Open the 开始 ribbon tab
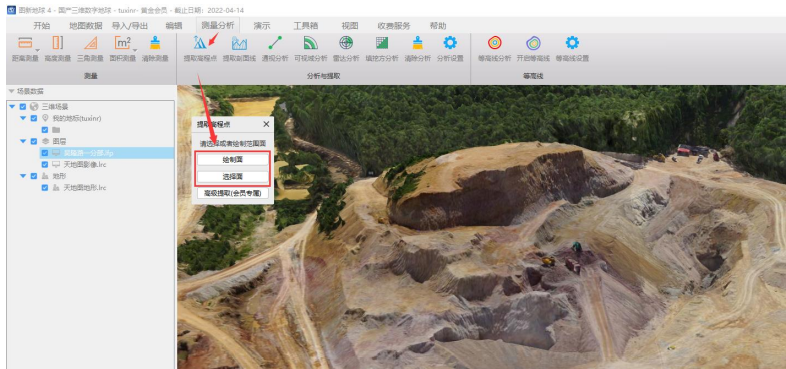 tap(42, 26)
